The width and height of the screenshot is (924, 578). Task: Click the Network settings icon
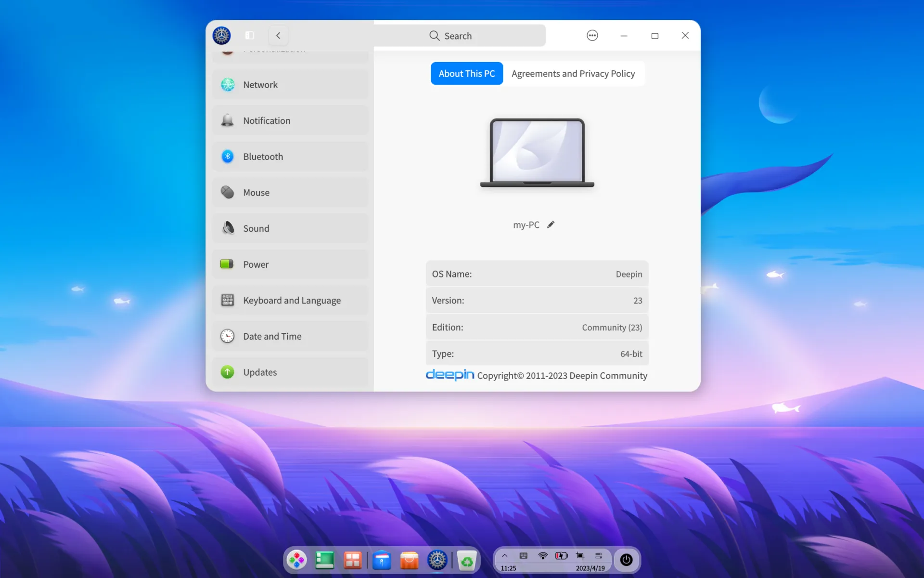click(x=228, y=85)
